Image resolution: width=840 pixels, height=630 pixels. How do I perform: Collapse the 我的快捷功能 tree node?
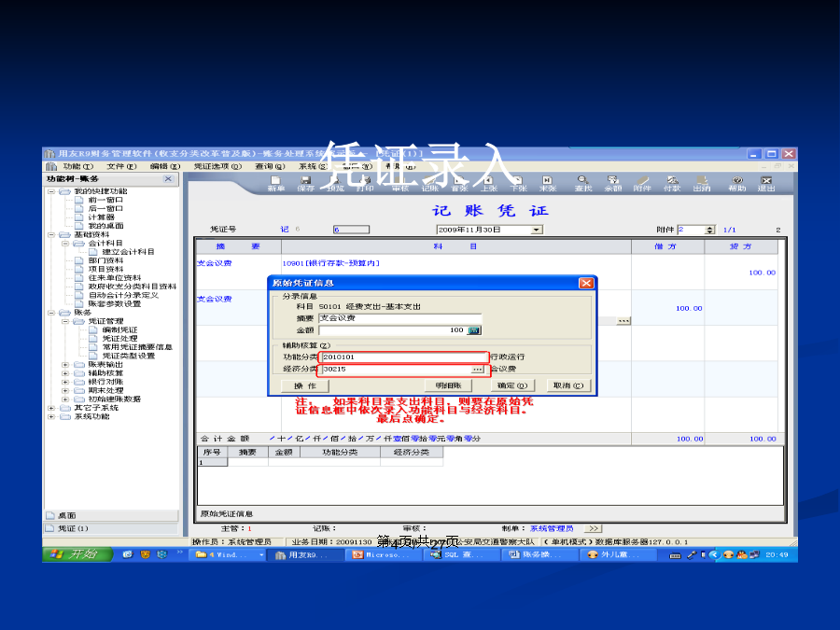[51, 191]
